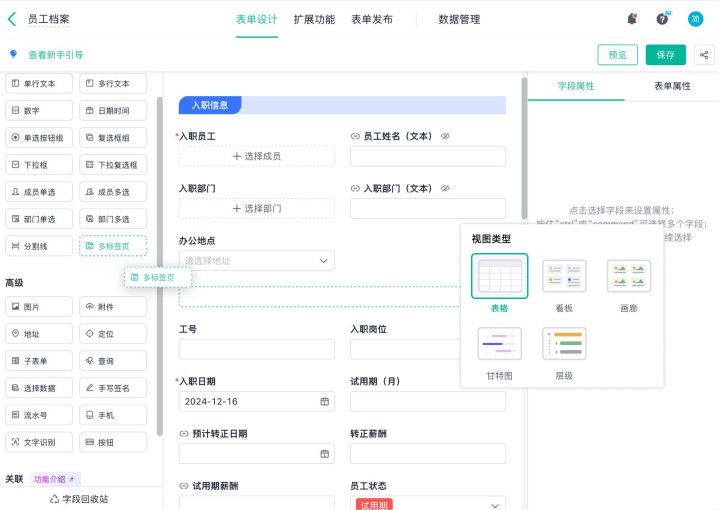This screenshot has height=510, width=719.
Task: Click the help question mark icon
Action: pyautogui.click(x=662, y=19)
